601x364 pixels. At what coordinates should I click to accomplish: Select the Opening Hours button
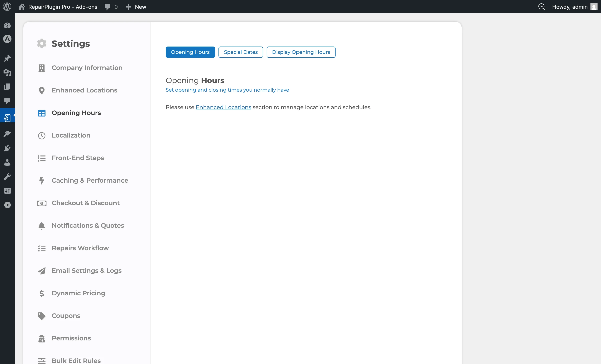click(x=190, y=52)
